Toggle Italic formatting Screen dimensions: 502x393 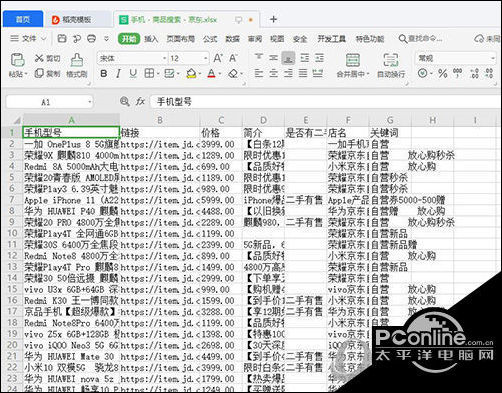(x=118, y=74)
